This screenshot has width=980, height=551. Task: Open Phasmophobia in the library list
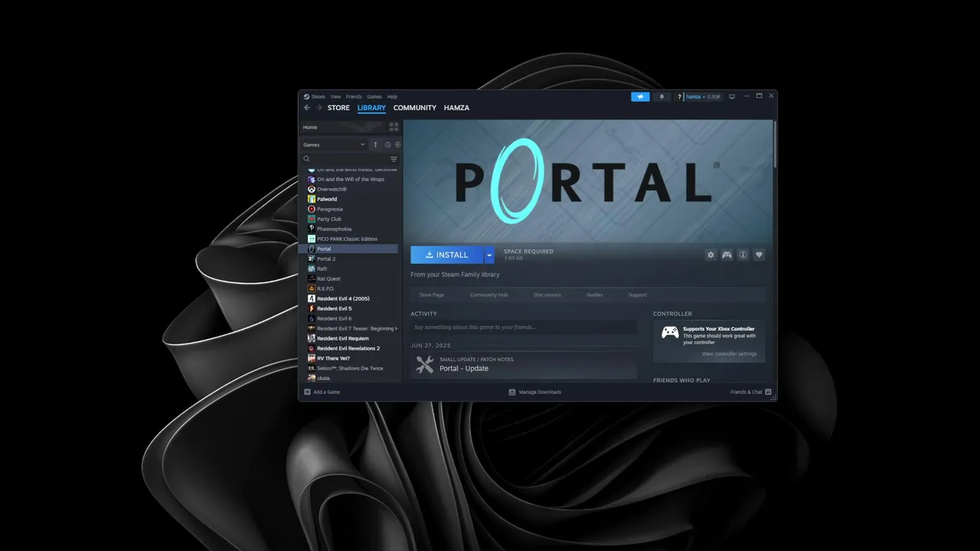tap(335, 229)
